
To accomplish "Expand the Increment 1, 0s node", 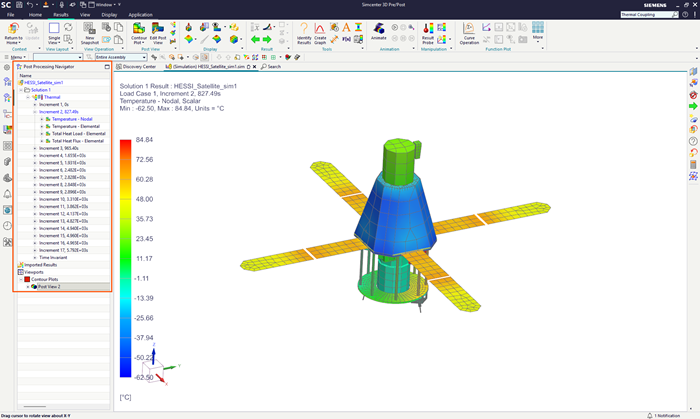I will 35,104.
